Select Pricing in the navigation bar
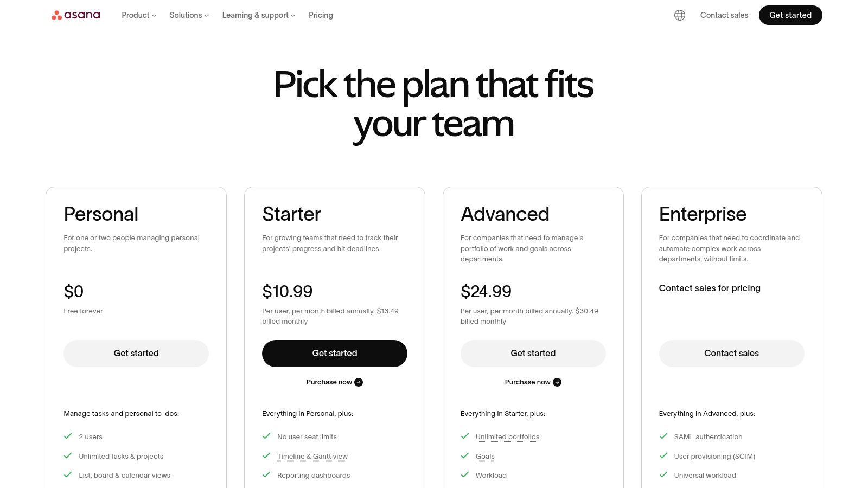 (x=321, y=15)
